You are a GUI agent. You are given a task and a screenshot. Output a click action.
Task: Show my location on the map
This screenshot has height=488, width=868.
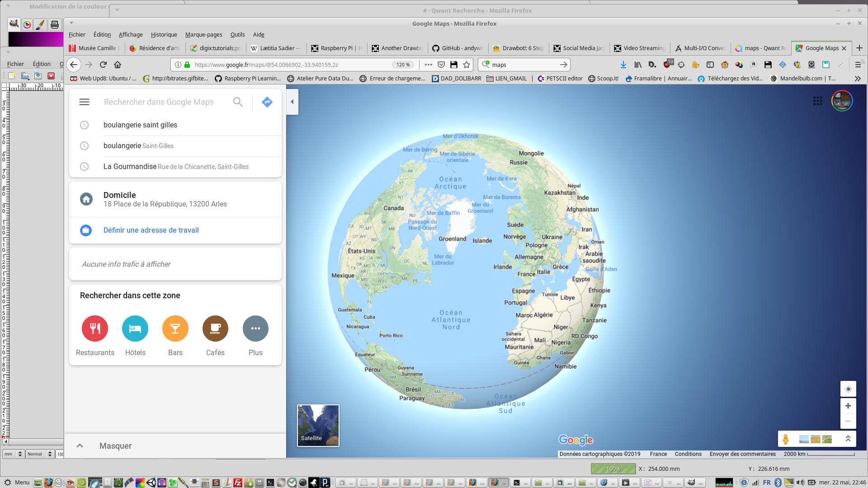pyautogui.click(x=848, y=389)
